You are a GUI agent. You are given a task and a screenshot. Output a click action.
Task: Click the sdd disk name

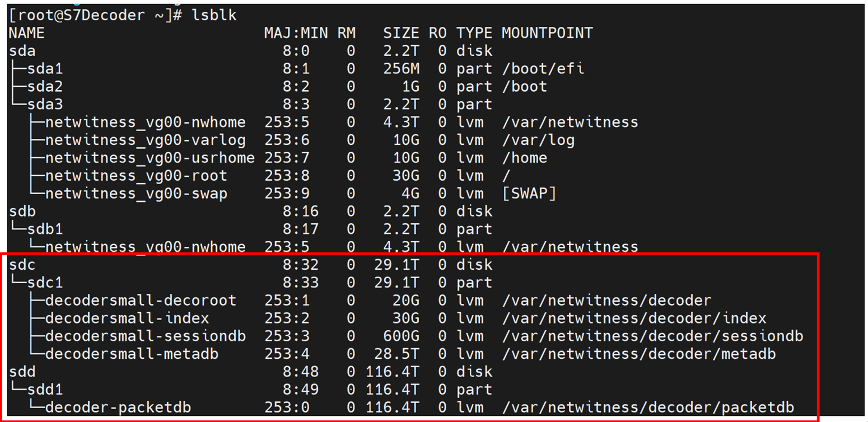(x=22, y=372)
